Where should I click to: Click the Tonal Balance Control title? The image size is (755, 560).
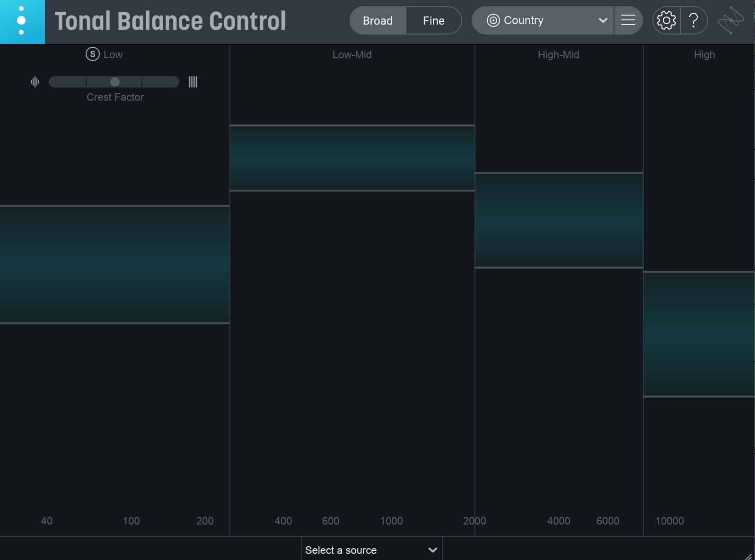[170, 21]
